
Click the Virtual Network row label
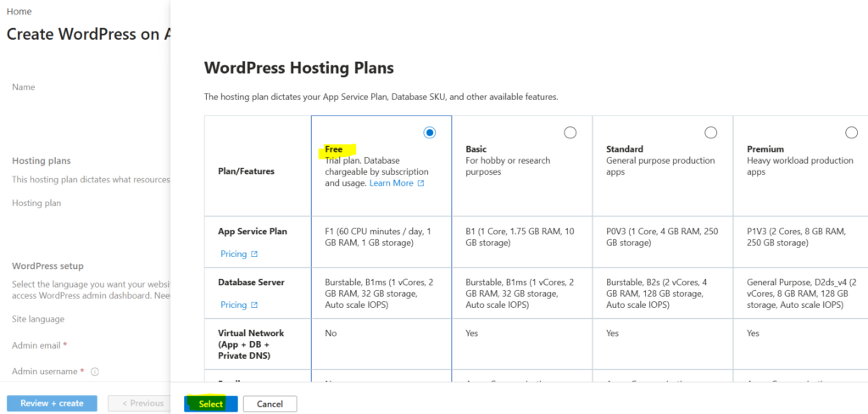(251, 344)
